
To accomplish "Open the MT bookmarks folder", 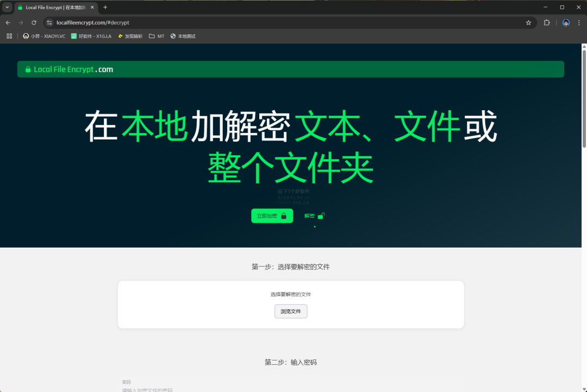I will click(x=157, y=36).
